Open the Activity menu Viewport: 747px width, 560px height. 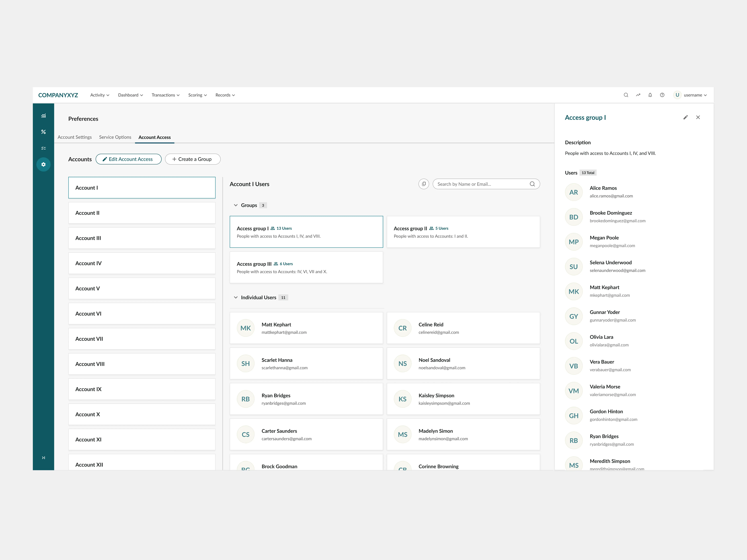100,95
